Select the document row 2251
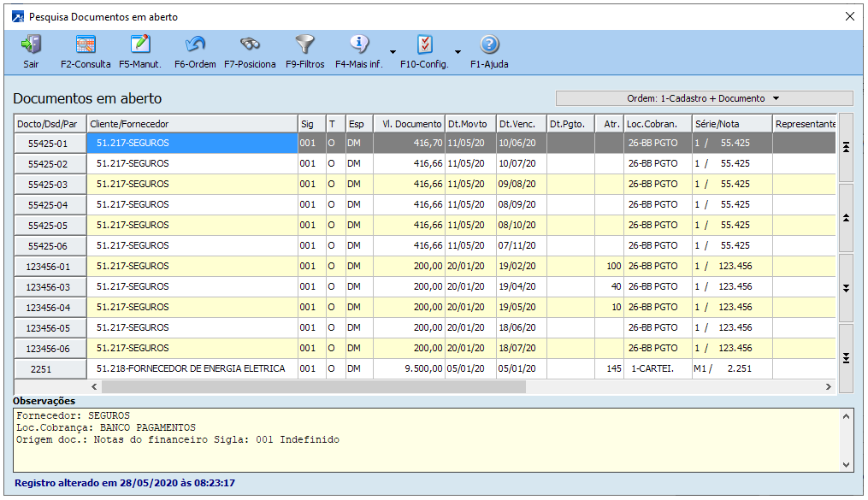 [x=50, y=369]
